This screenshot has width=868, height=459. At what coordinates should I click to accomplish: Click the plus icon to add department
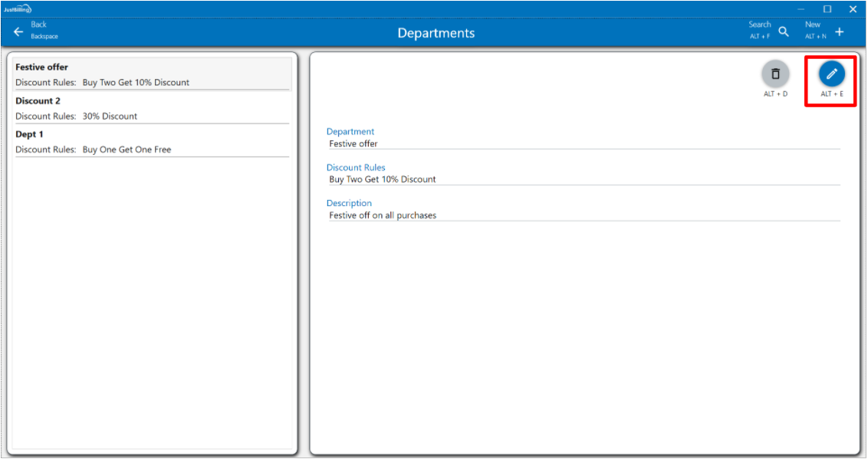840,31
